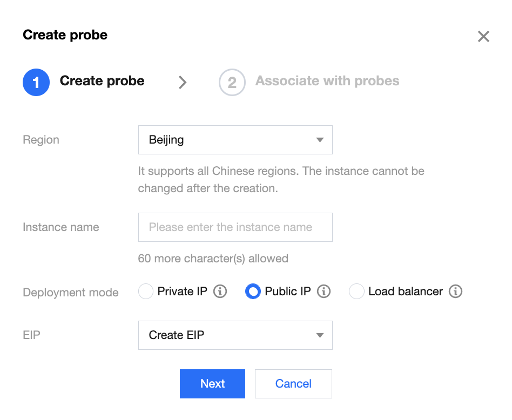Switch to Associate with probes step

(327, 81)
